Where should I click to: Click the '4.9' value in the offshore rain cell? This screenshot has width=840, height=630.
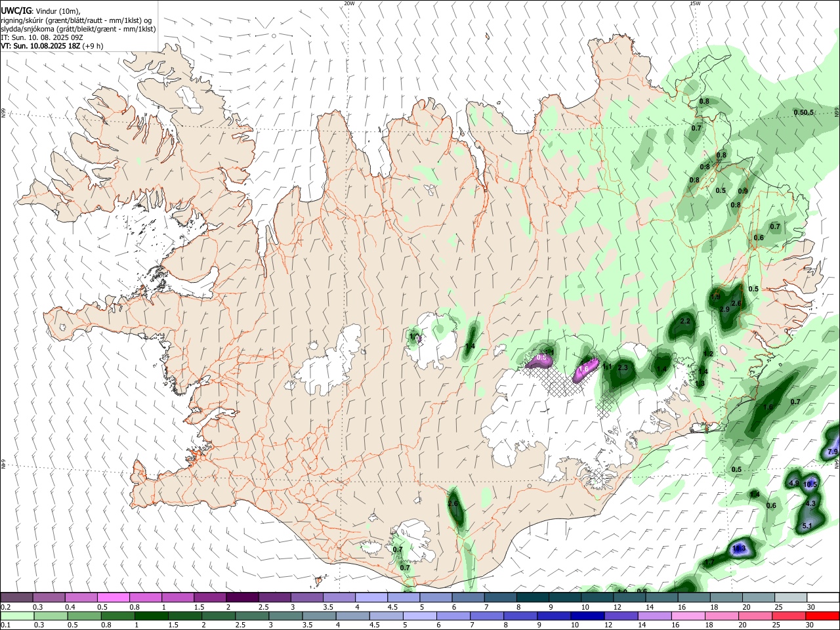793,483
